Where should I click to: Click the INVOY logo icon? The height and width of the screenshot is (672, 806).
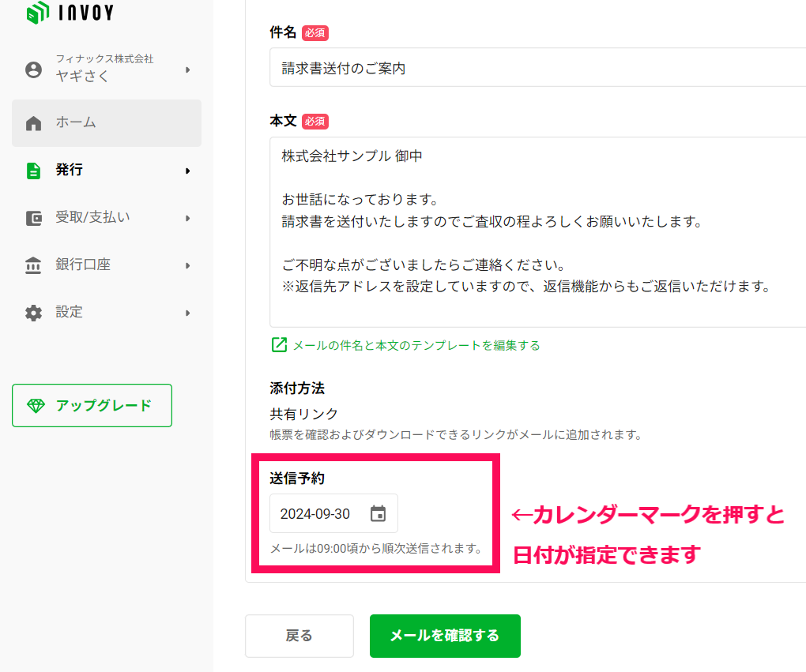[x=38, y=13]
